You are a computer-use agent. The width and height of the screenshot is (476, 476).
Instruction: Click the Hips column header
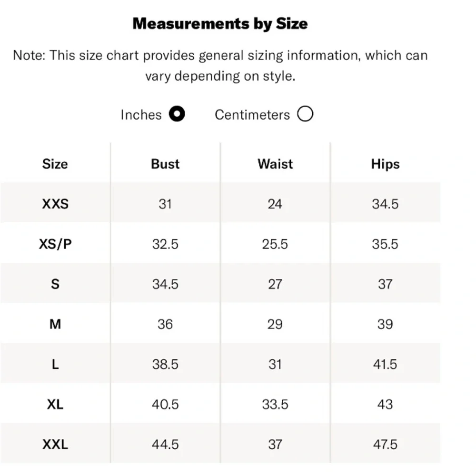pyautogui.click(x=385, y=164)
